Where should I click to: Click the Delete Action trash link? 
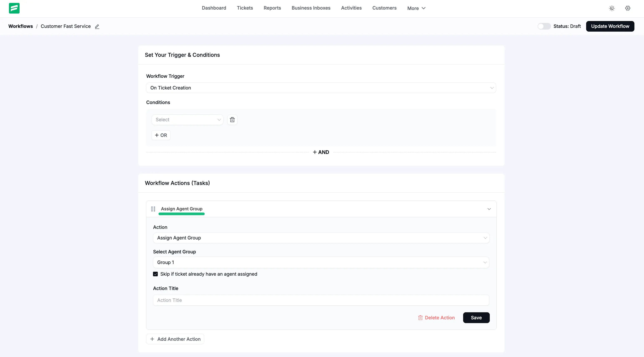[436, 317]
